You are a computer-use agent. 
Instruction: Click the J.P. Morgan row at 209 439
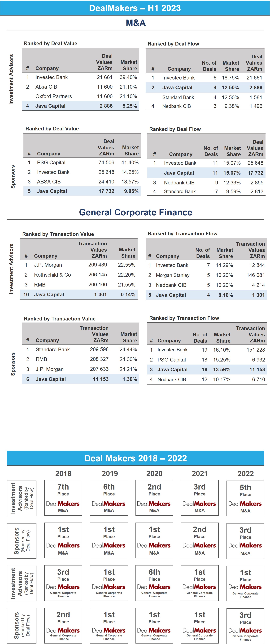point(79,265)
